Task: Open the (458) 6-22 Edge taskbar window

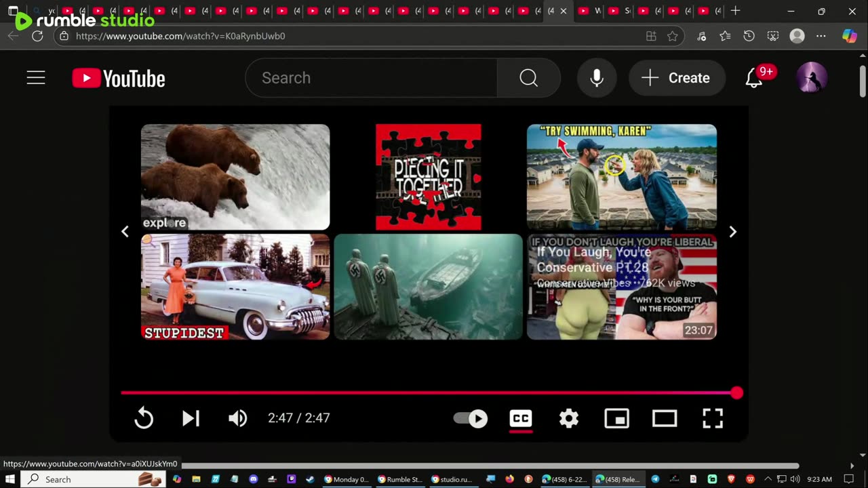Action: tap(564, 479)
